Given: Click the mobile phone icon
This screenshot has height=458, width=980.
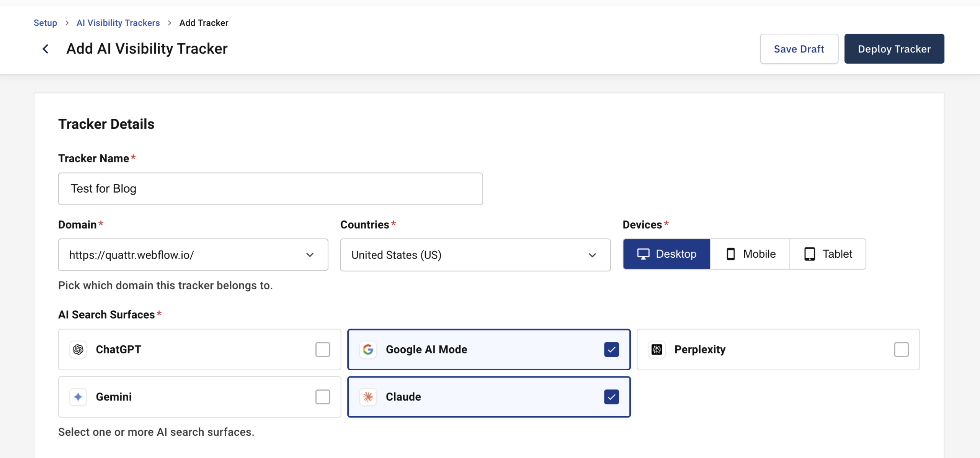Looking at the screenshot, I should pos(731,254).
